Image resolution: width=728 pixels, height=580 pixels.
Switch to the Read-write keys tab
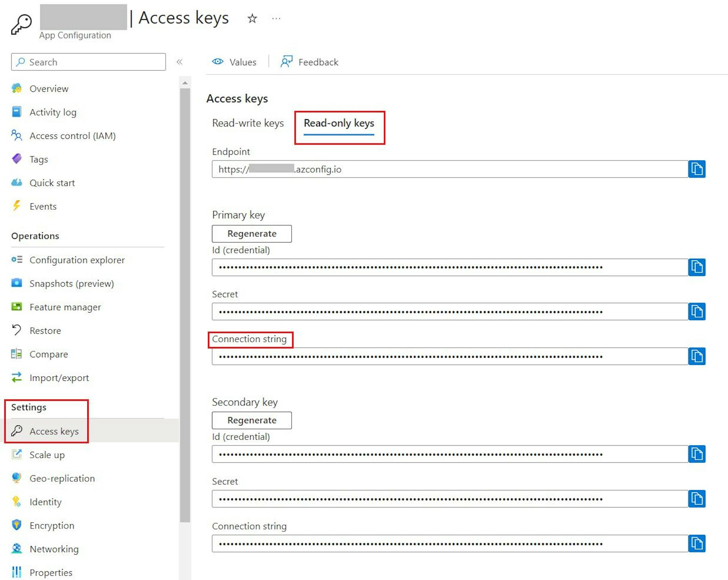point(248,123)
